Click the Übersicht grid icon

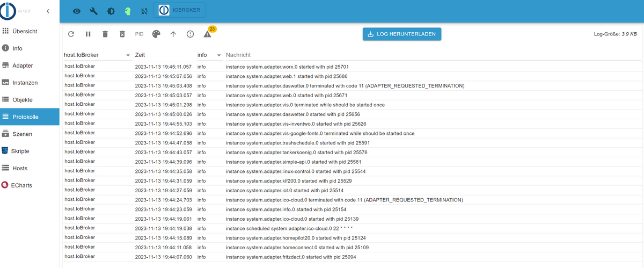coord(5,31)
